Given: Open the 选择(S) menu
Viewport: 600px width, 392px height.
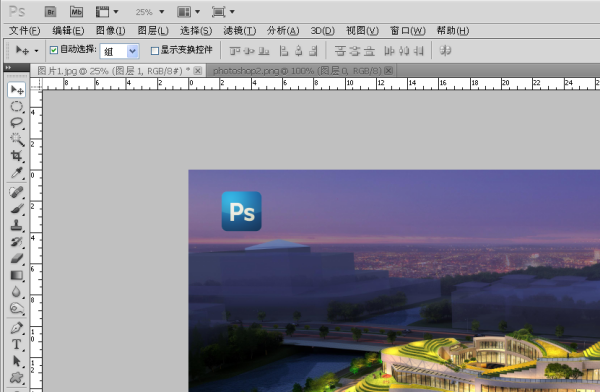Looking at the screenshot, I should point(196,31).
